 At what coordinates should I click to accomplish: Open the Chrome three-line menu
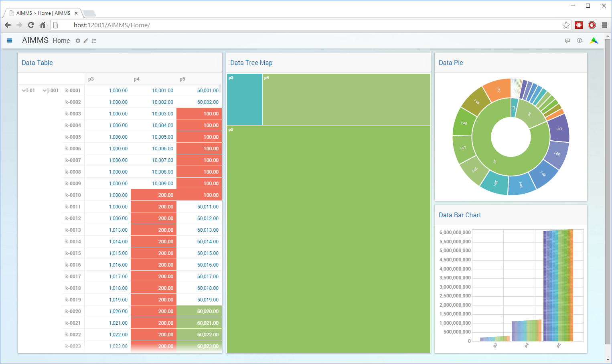tap(604, 25)
